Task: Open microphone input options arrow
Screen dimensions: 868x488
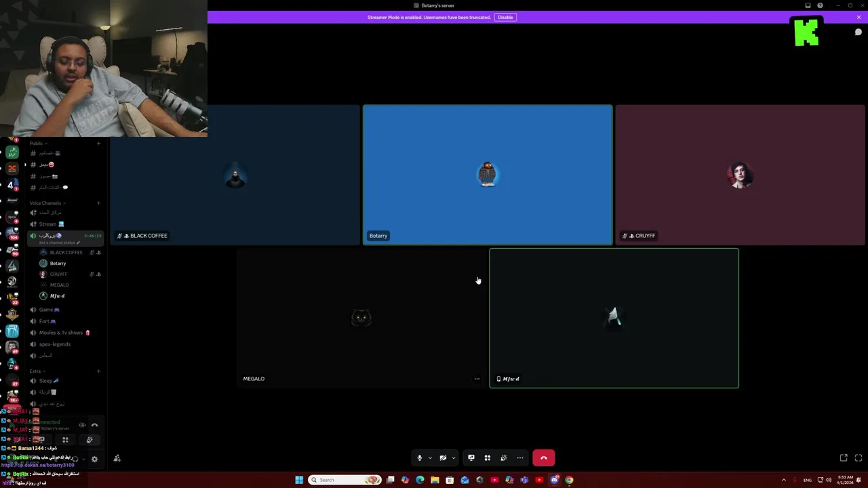Action: tap(430, 458)
